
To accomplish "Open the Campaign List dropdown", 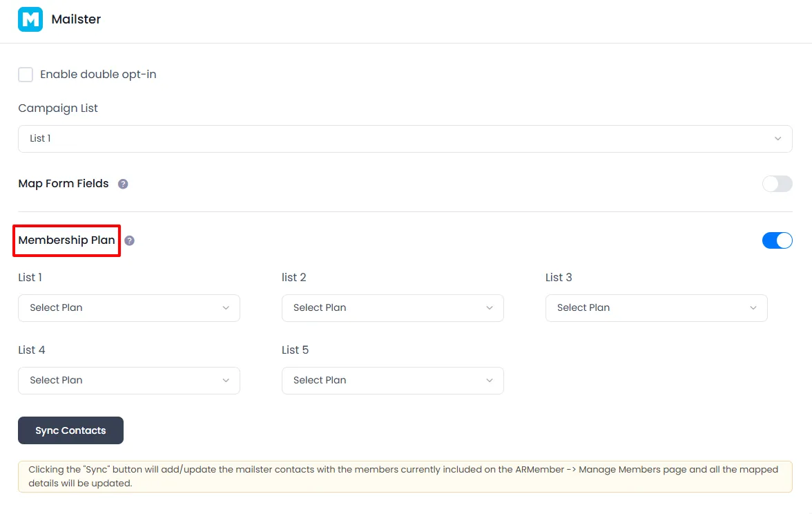I will coord(405,138).
